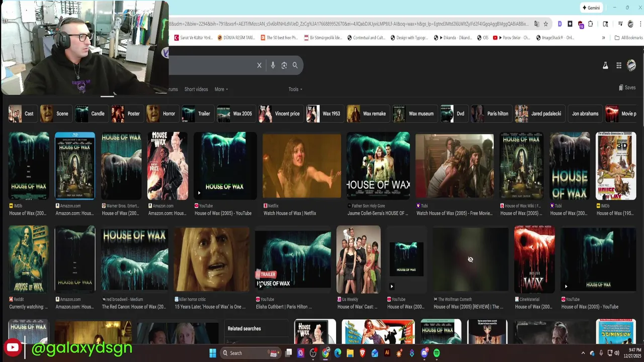644x362 pixels.
Task: Open the 'Sanat Ve Kültür Yönl...' bookmark
Action: click(194, 38)
